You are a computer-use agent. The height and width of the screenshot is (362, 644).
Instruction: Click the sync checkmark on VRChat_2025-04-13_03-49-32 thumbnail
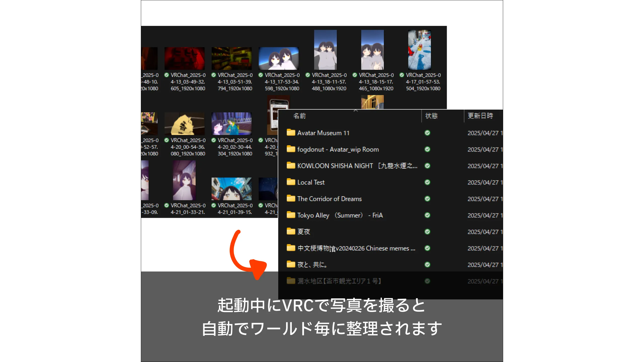(x=167, y=75)
